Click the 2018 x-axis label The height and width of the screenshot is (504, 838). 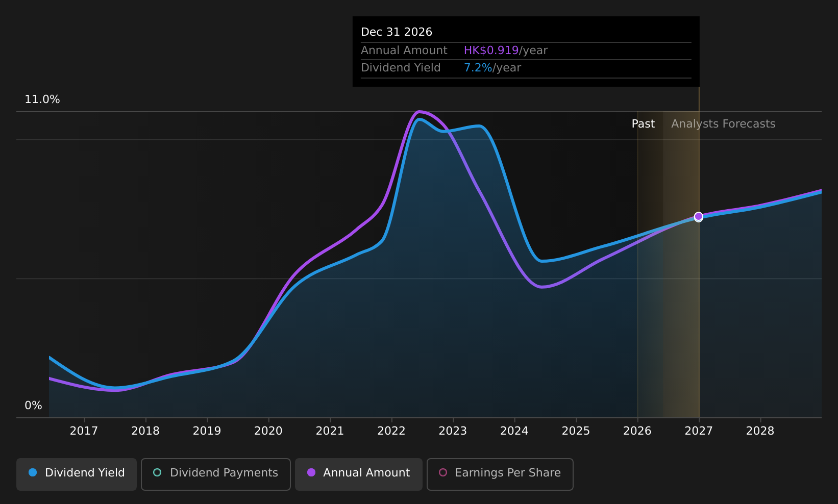click(x=145, y=431)
